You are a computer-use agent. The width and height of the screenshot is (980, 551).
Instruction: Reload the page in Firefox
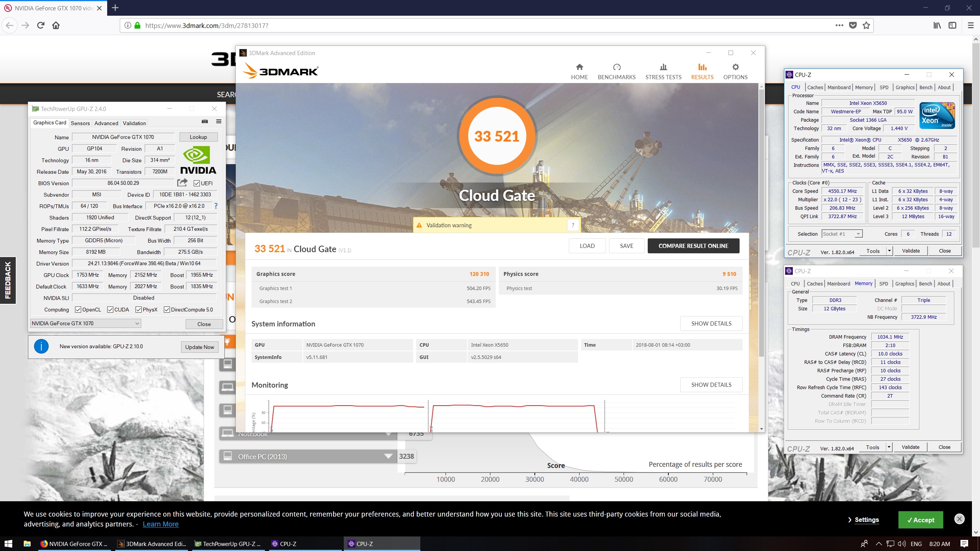point(41,25)
